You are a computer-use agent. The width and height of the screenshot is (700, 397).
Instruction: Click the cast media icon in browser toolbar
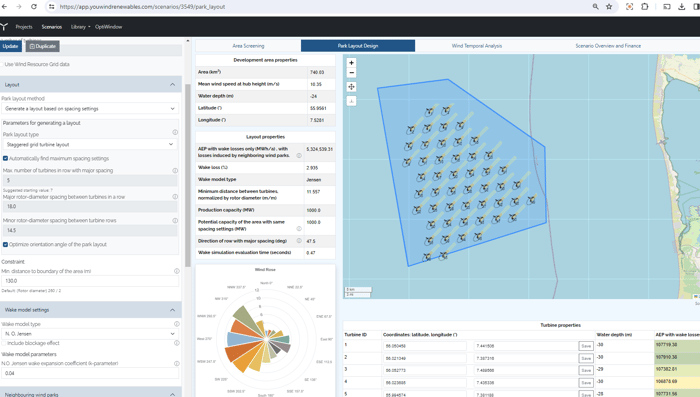pos(667,7)
